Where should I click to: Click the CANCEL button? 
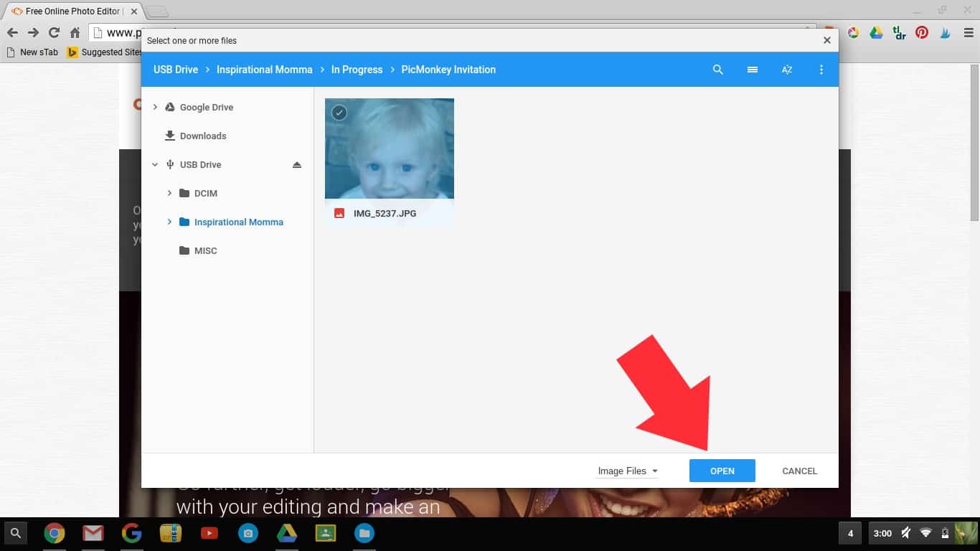[x=799, y=471]
